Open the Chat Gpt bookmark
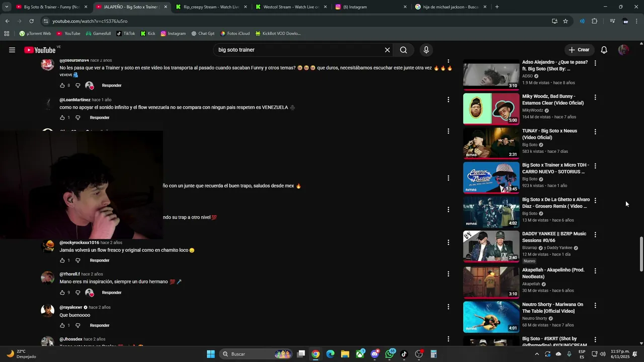Viewport: 644px width, 362px height. point(203,34)
